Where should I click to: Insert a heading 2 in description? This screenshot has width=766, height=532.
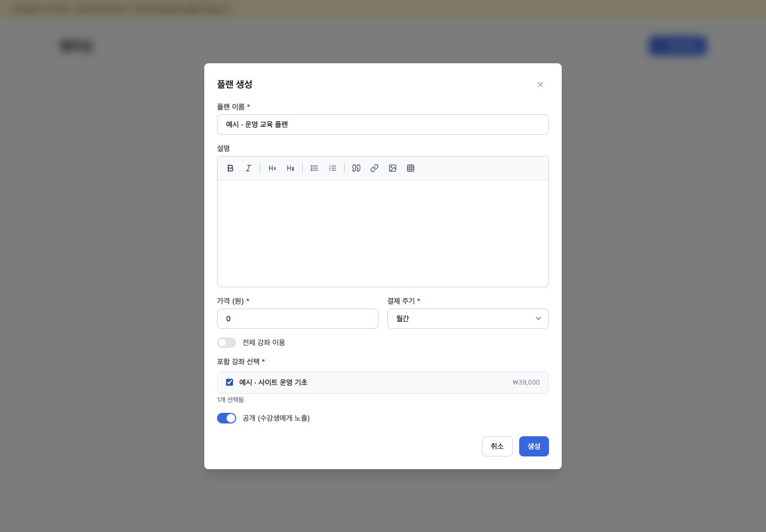[272, 168]
